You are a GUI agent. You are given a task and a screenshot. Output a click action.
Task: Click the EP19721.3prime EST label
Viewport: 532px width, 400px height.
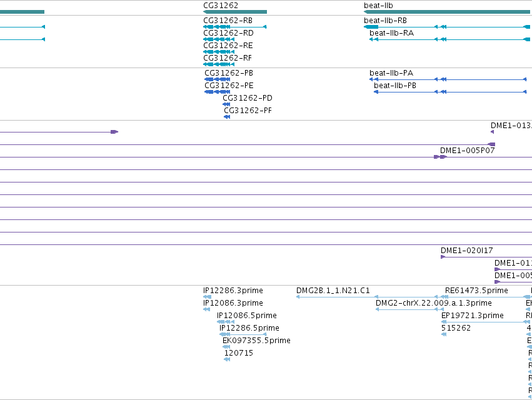[x=472, y=316]
